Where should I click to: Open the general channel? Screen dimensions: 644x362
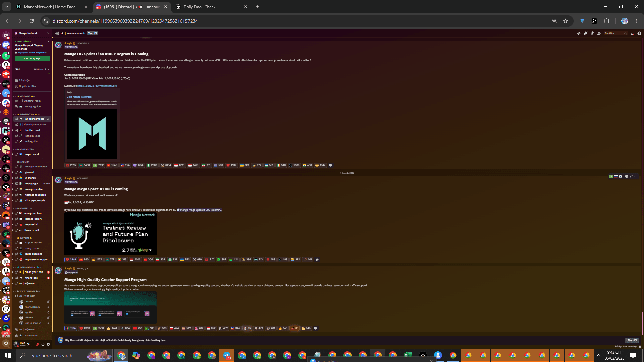click(x=32, y=172)
